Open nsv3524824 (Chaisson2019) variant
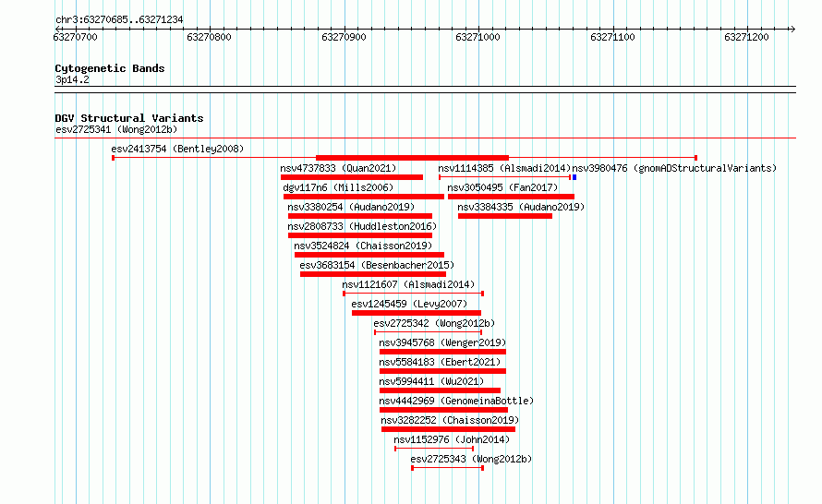 tap(363, 246)
